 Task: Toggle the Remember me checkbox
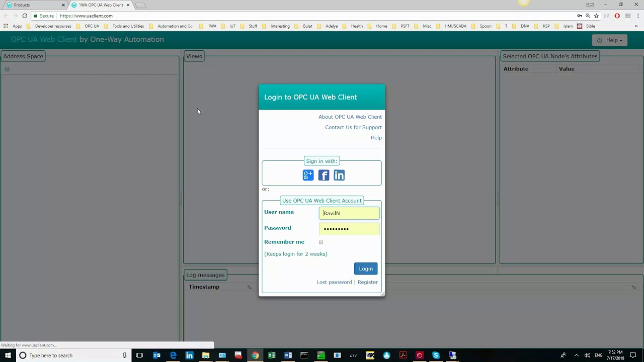pyautogui.click(x=321, y=242)
